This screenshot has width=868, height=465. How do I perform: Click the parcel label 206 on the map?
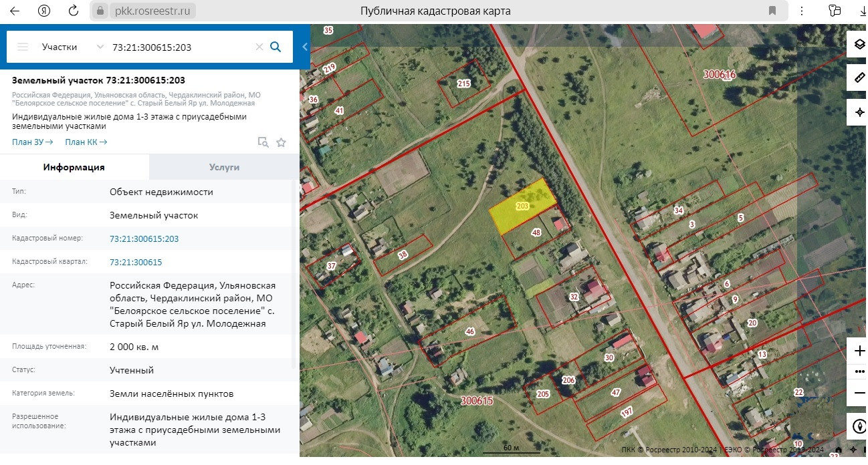(x=568, y=380)
